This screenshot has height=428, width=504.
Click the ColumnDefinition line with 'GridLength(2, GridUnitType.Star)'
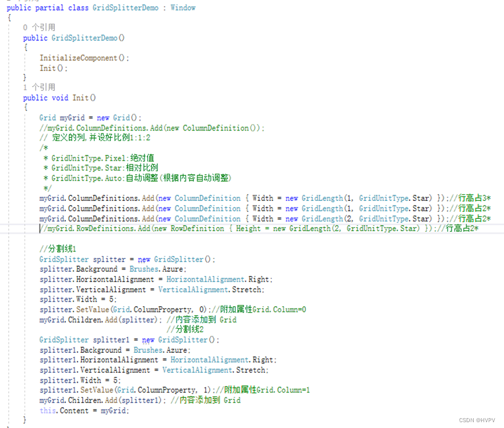[265, 218]
